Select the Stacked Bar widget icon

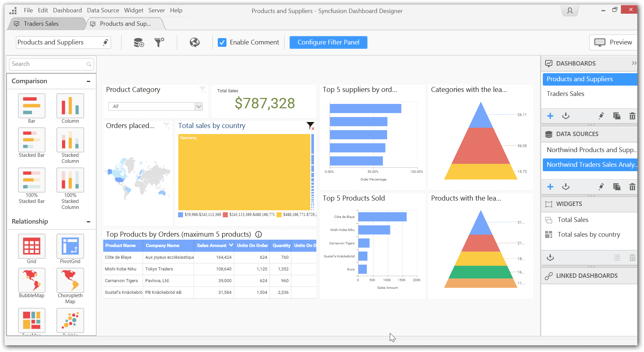pyautogui.click(x=31, y=140)
